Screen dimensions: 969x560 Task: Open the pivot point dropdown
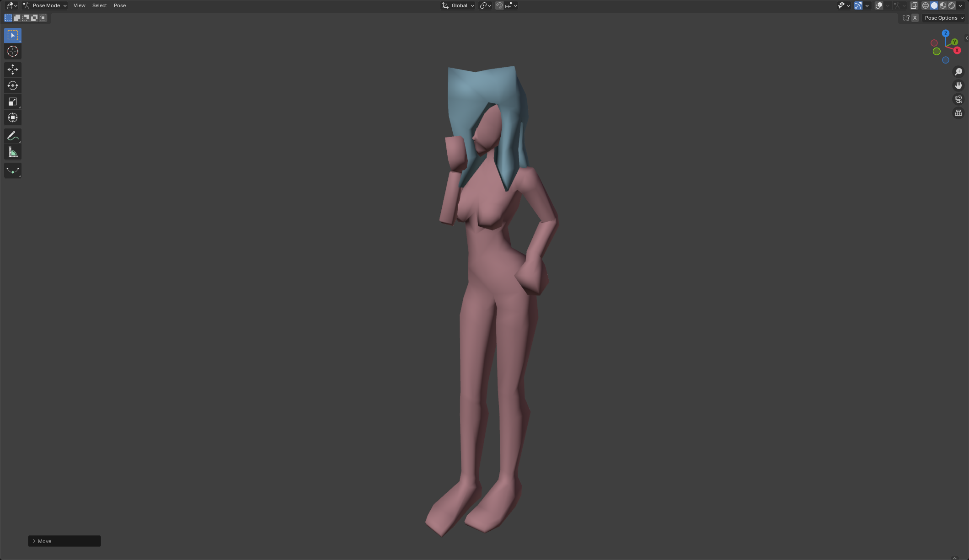coord(485,5)
